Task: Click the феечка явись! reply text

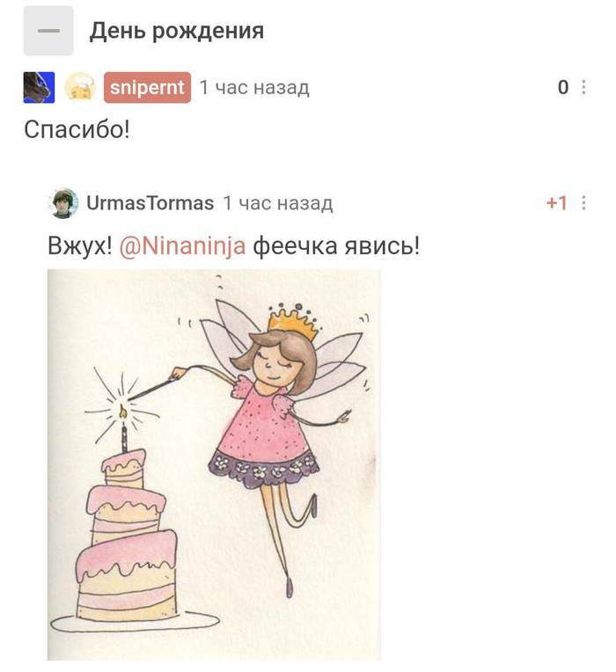Action: pos(336,246)
